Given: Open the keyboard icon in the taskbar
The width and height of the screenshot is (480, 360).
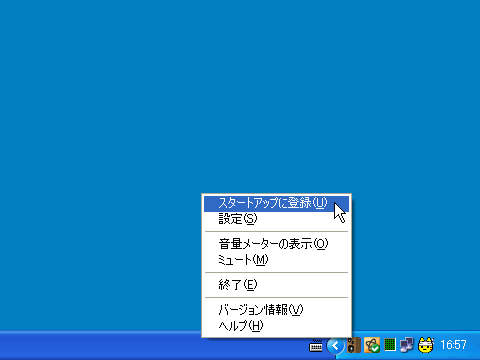Looking at the screenshot, I should (316, 346).
